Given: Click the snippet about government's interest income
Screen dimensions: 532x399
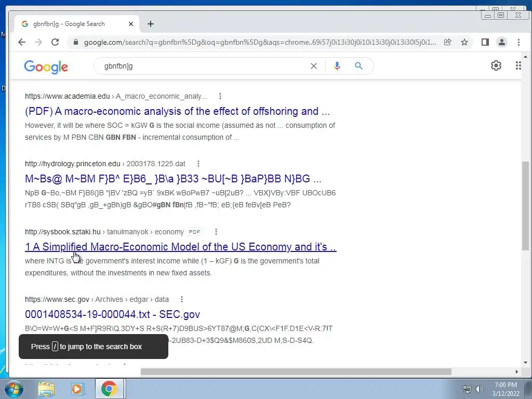Looking at the screenshot, I should [172, 267].
